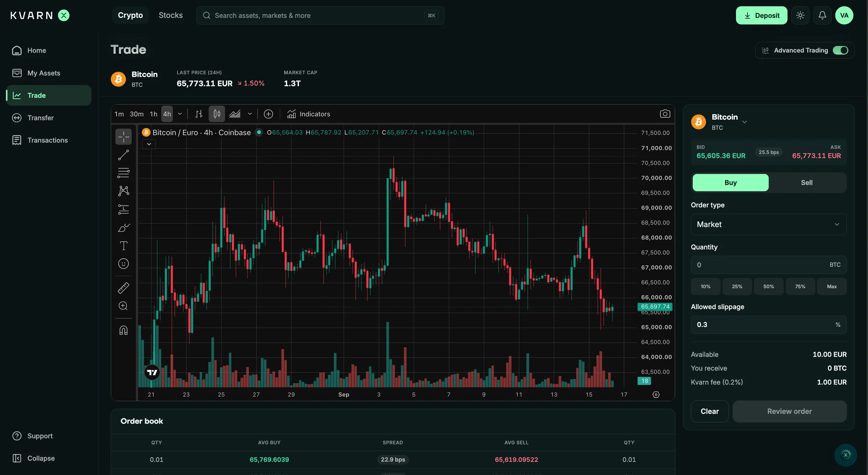Expand the timeframe interval dropdown
This screenshot has width=868, height=475.
[x=180, y=114]
